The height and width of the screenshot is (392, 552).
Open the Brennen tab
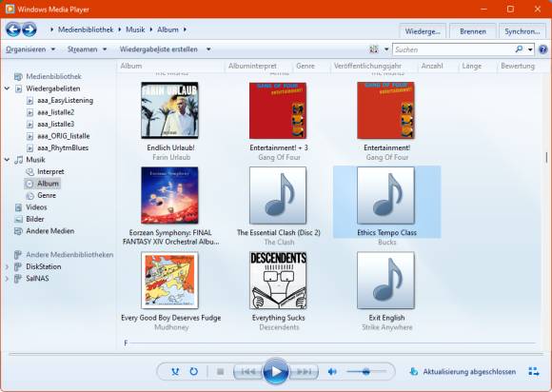point(473,31)
